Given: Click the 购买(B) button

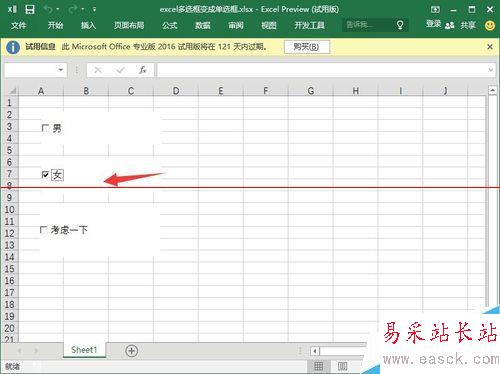Looking at the screenshot, I should coord(307,47).
